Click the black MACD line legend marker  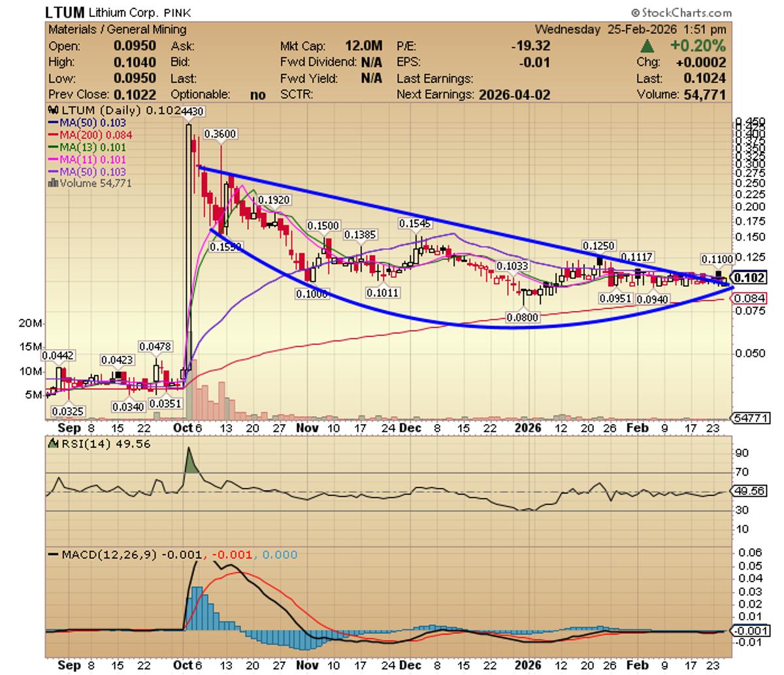[54, 555]
